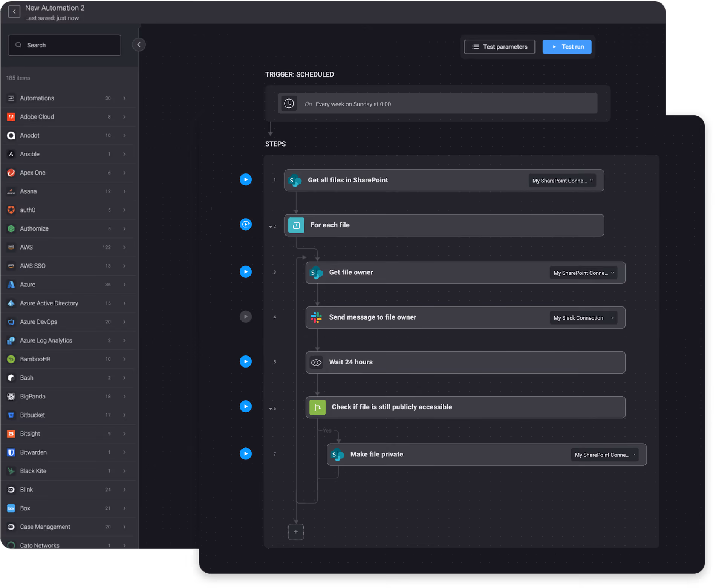Click the clock icon in the scheduled trigger
Image resolution: width=716 pixels, height=588 pixels.
click(x=289, y=104)
